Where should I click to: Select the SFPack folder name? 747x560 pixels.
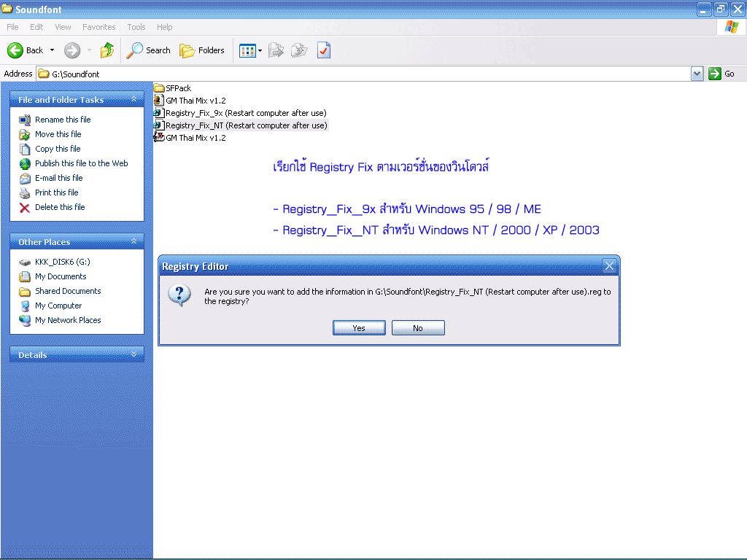179,88
